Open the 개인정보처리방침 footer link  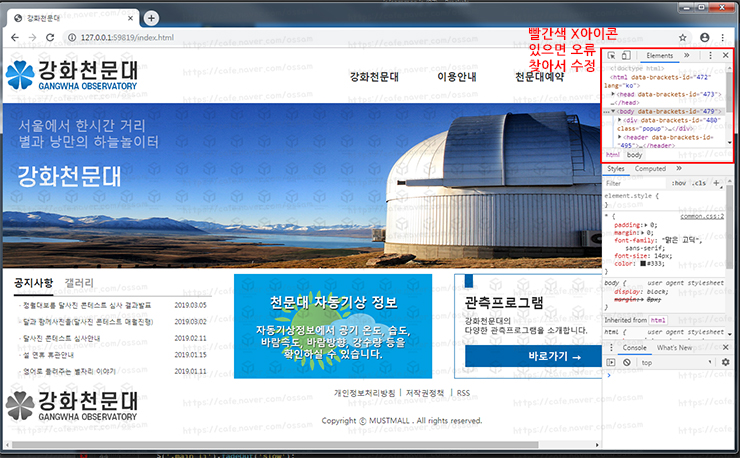(x=364, y=393)
